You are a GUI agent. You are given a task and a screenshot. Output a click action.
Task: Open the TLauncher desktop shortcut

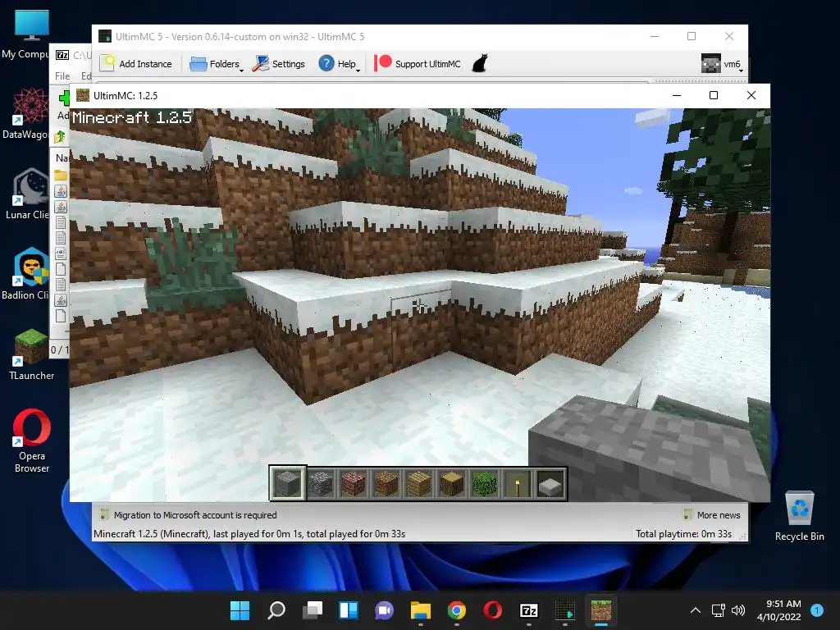tap(31, 354)
